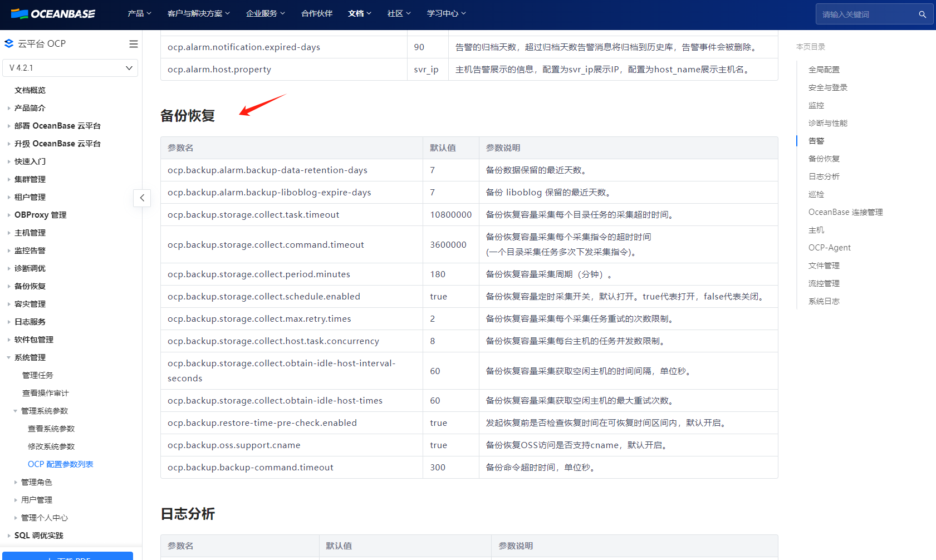Screen dimensions: 936x560
Task: Open the V 4.2.1 version dropdown
Action: [70, 68]
